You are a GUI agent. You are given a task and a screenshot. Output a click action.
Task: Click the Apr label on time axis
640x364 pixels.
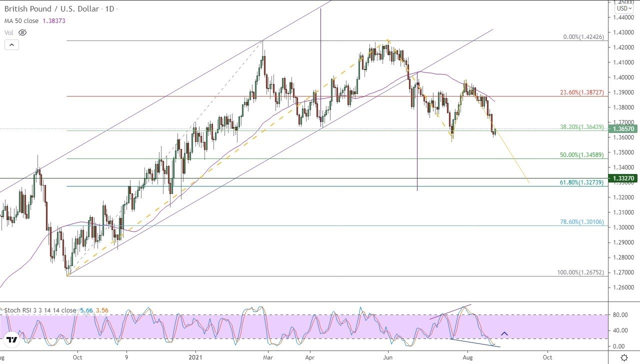pos(309,357)
